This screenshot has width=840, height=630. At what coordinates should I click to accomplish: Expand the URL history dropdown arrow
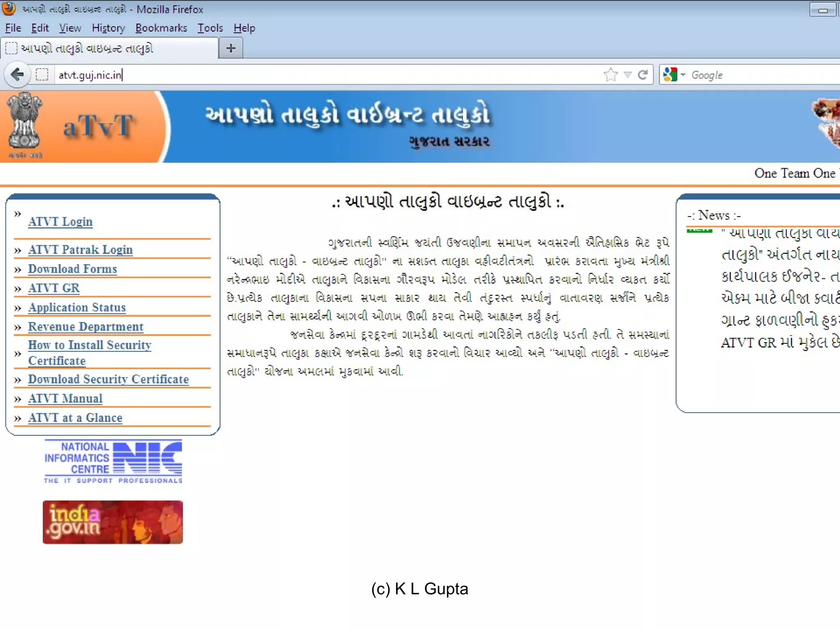(x=628, y=75)
